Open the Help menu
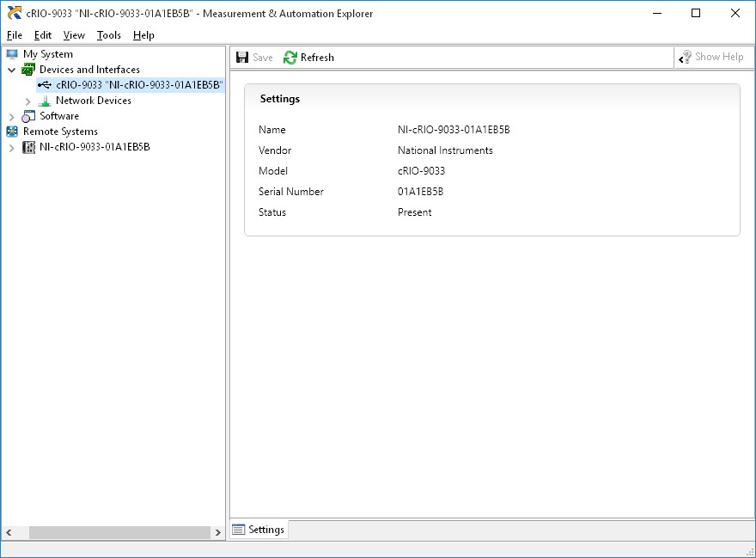Viewport: 756px width, 558px height. 143,35
